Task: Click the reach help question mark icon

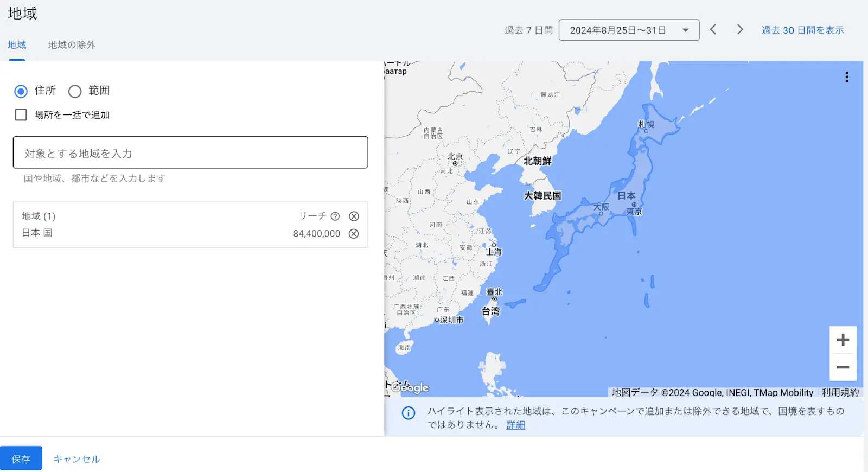Action: click(x=335, y=216)
